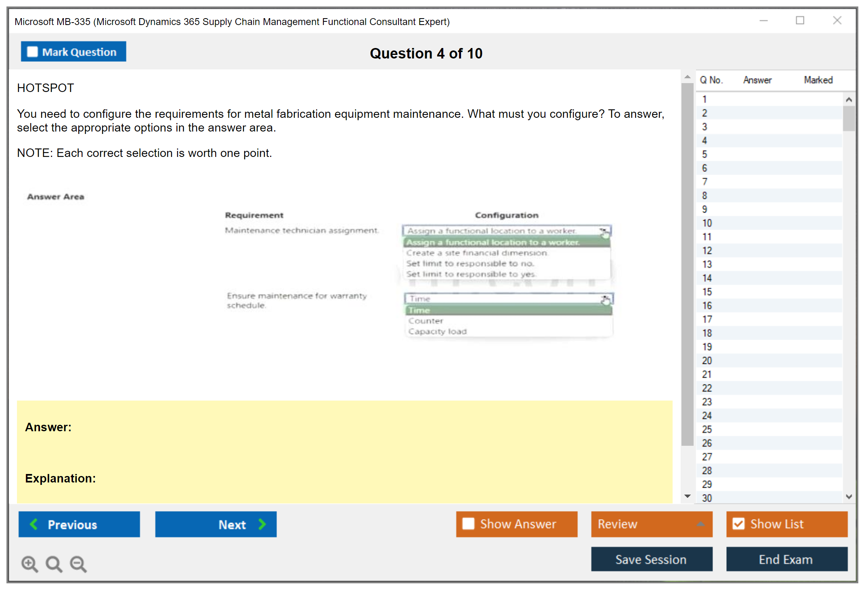The image size is (868, 593).
Task: Click the Save Session button
Action: point(651,559)
